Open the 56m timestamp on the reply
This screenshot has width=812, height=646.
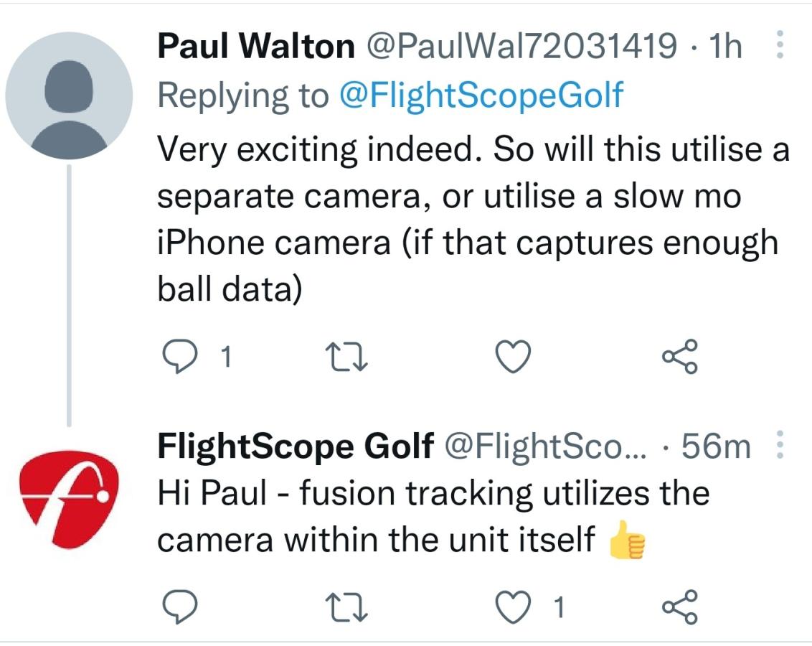(x=715, y=446)
